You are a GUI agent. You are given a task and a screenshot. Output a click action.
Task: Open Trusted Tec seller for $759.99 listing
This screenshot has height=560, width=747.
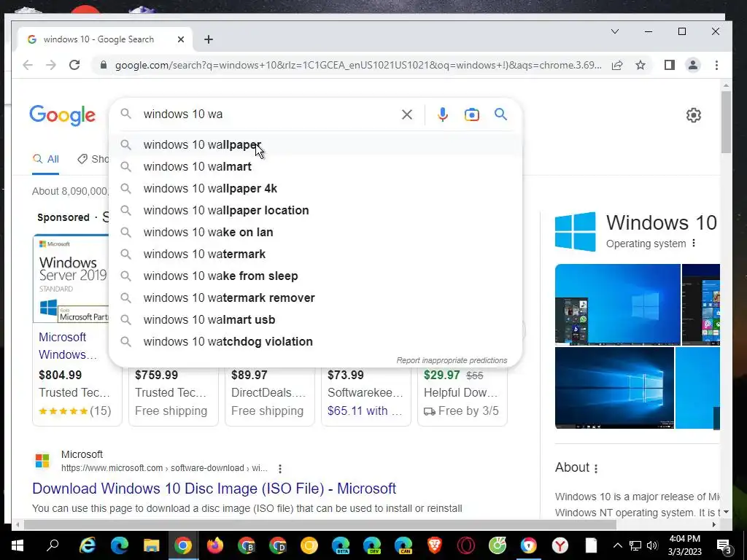click(171, 393)
